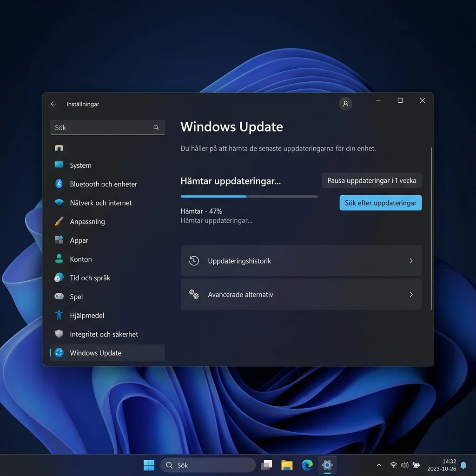Click the Appar icon in sidebar
The height and width of the screenshot is (476, 476).
[x=59, y=240]
